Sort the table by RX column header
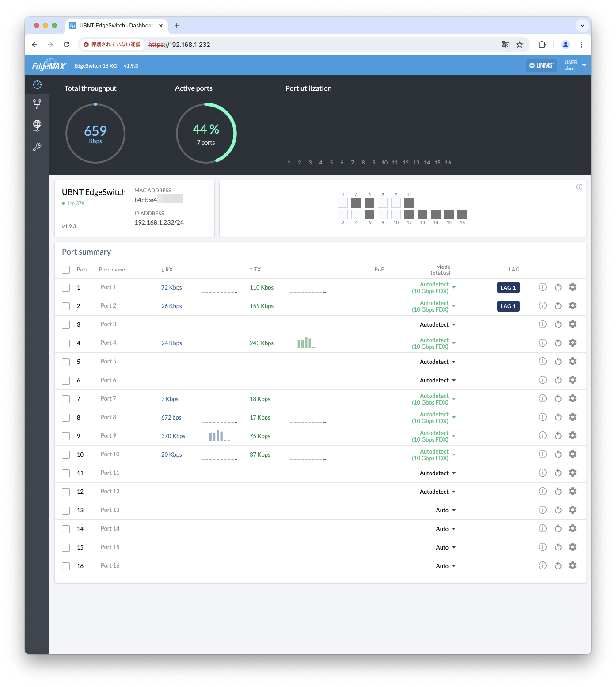The height and width of the screenshot is (687, 616). 167,270
